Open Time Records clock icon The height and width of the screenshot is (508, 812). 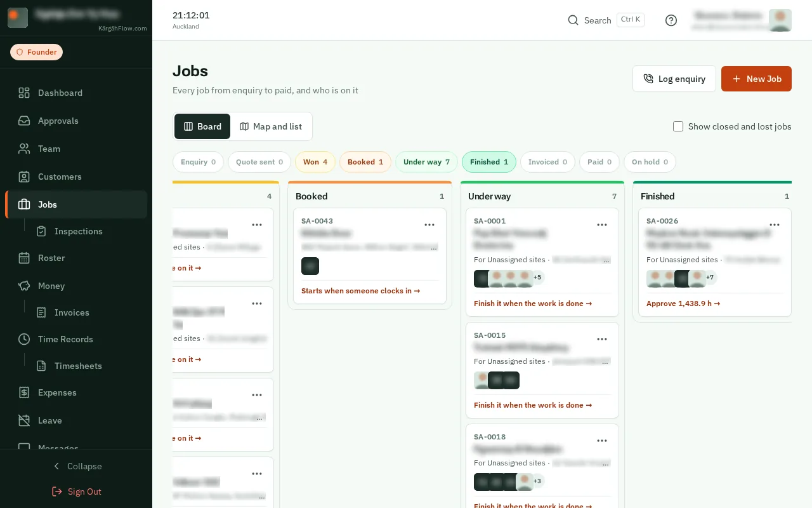[24, 339]
